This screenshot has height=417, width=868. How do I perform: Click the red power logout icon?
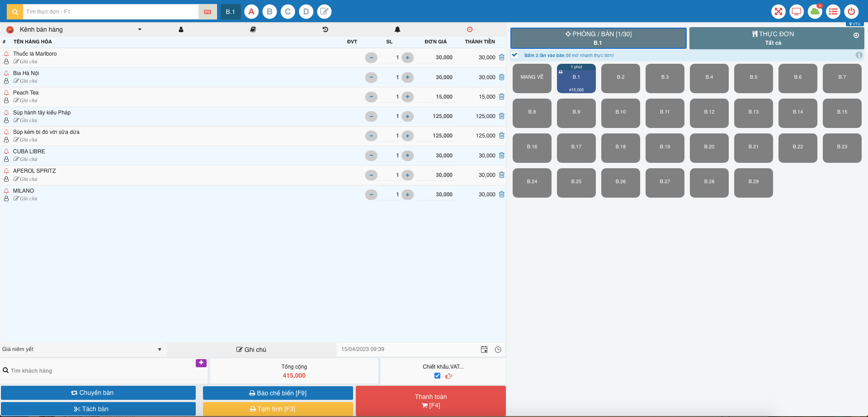[x=851, y=12]
